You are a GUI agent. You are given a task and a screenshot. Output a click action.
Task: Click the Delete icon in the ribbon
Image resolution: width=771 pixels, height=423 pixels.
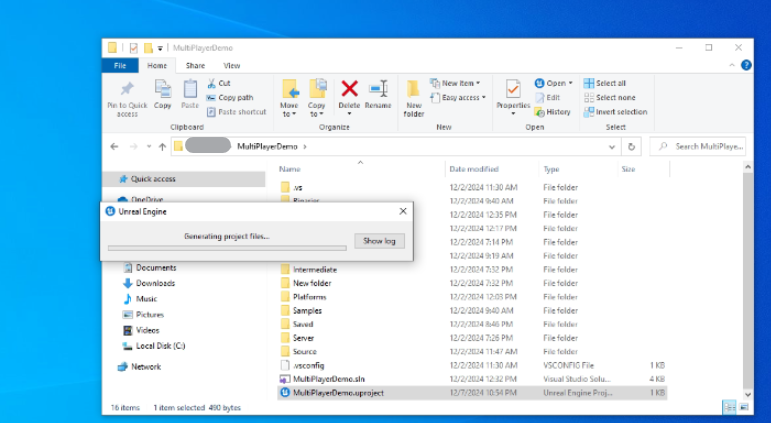click(349, 92)
